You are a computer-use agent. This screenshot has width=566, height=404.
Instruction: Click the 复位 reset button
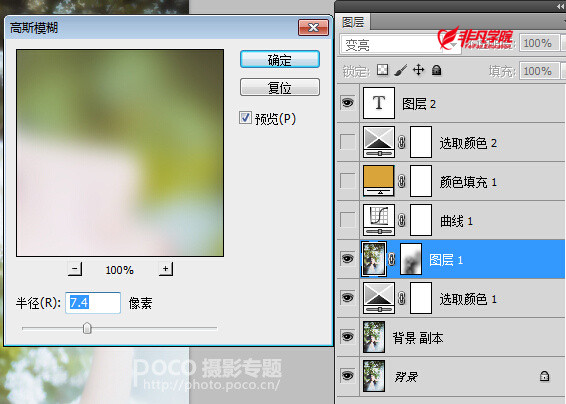[280, 87]
